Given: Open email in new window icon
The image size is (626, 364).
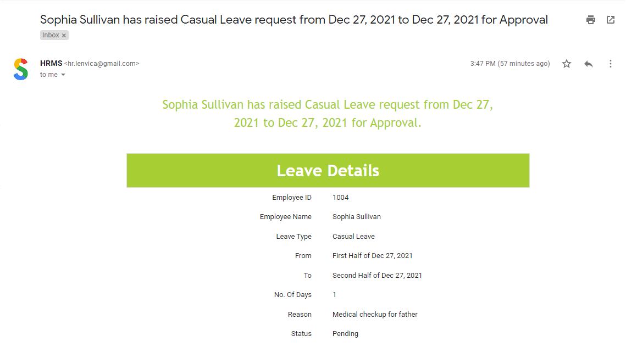Looking at the screenshot, I should coord(611,20).
